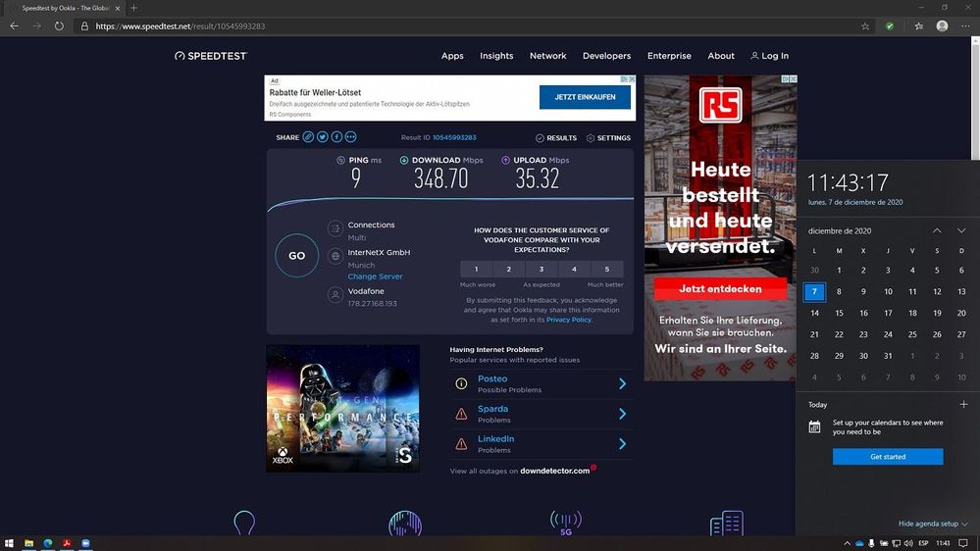Open browser settings and more menu
Image resolution: width=980 pixels, height=551 pixels.
click(x=965, y=26)
